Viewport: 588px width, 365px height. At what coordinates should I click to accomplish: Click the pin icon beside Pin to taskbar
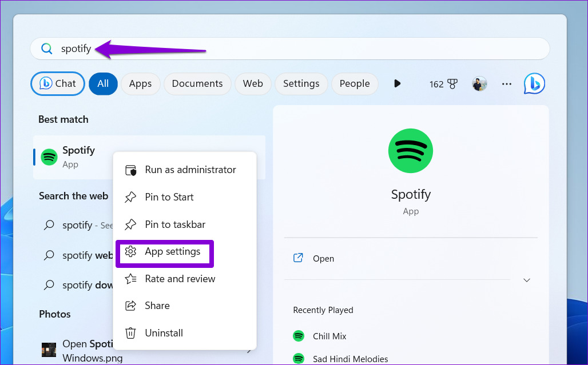coord(130,224)
